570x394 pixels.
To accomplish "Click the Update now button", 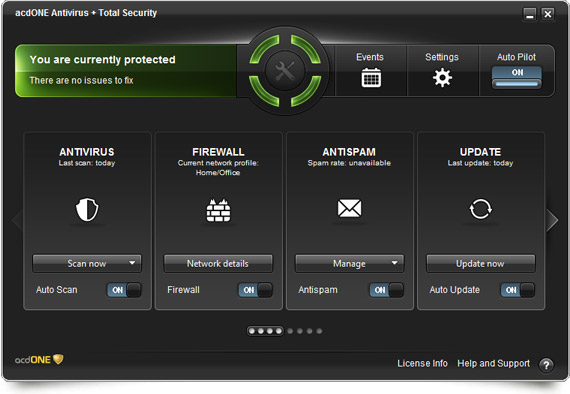I will pyautogui.click(x=481, y=264).
